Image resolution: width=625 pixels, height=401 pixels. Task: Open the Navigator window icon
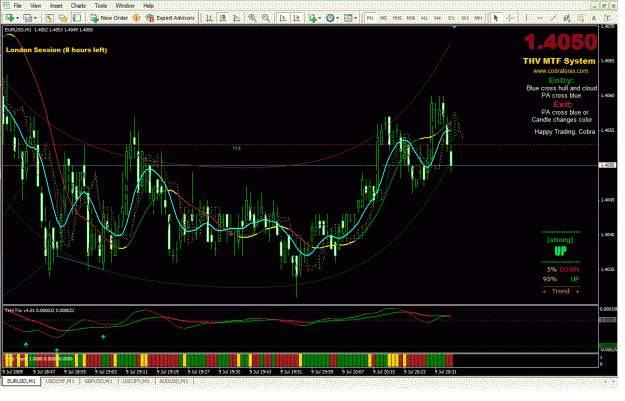[63, 18]
